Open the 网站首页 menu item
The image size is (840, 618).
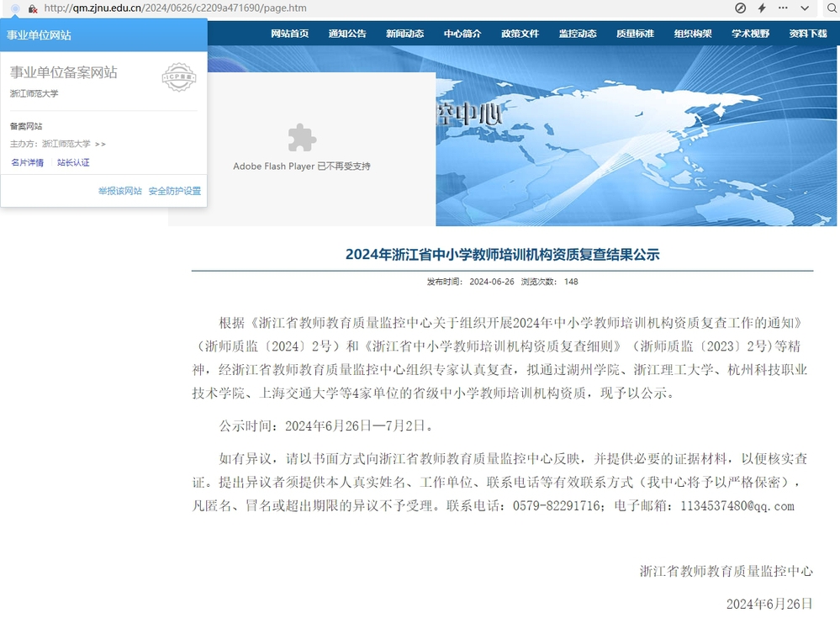[289, 34]
